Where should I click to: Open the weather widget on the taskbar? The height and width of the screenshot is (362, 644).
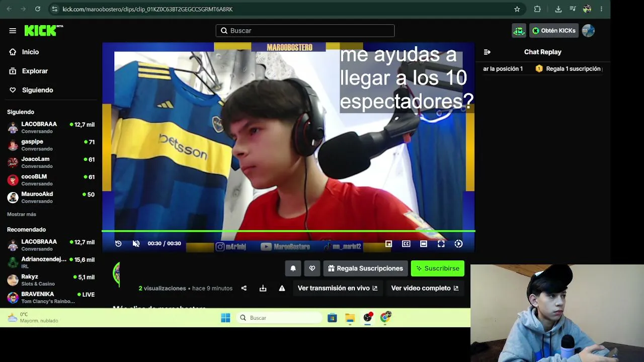33,318
